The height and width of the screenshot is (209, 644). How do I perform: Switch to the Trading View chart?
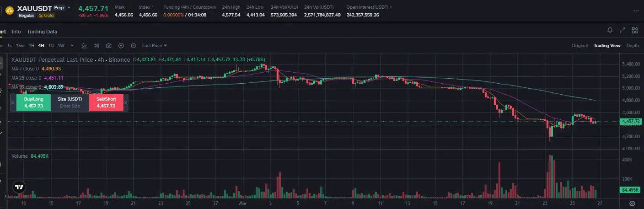point(607,46)
